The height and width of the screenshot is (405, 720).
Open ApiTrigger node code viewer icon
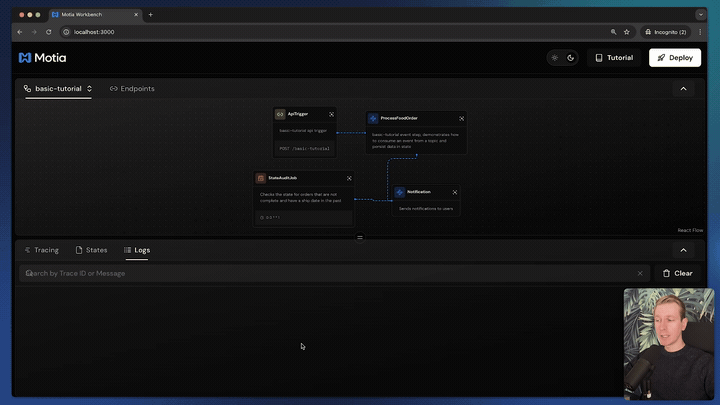[332, 114]
